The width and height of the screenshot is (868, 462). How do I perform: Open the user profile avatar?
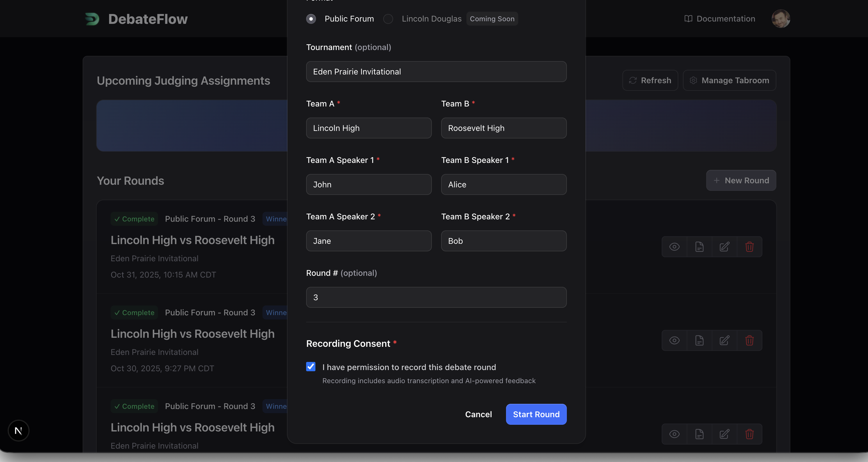pos(780,19)
